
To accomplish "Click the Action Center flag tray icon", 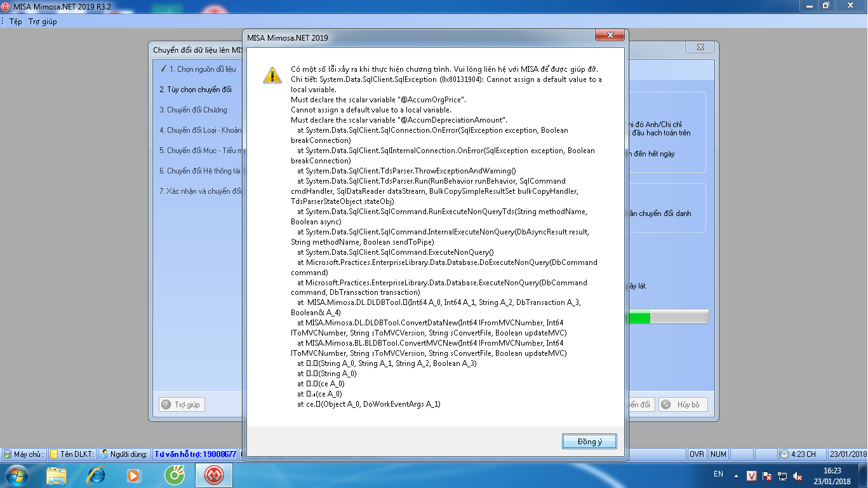I will tap(767, 475).
